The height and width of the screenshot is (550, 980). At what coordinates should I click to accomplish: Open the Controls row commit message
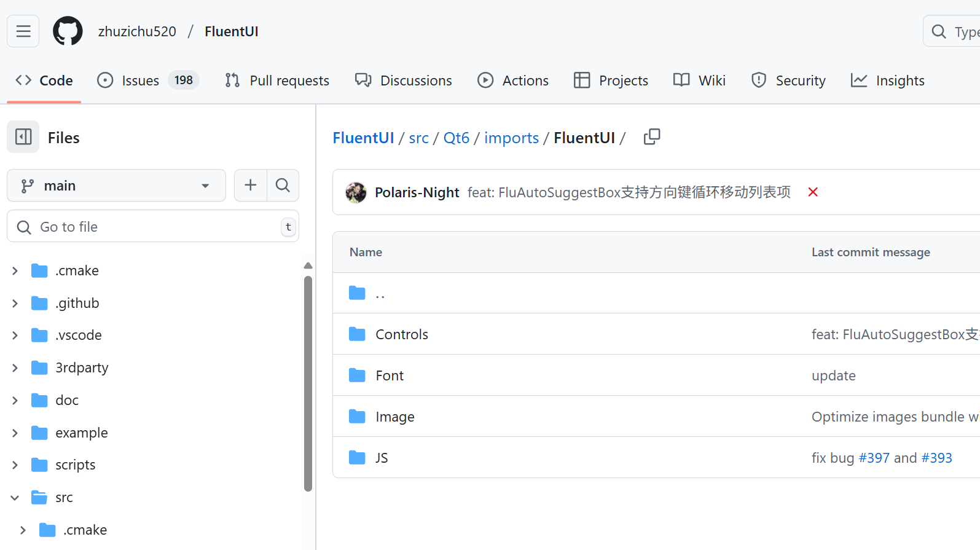coord(895,334)
